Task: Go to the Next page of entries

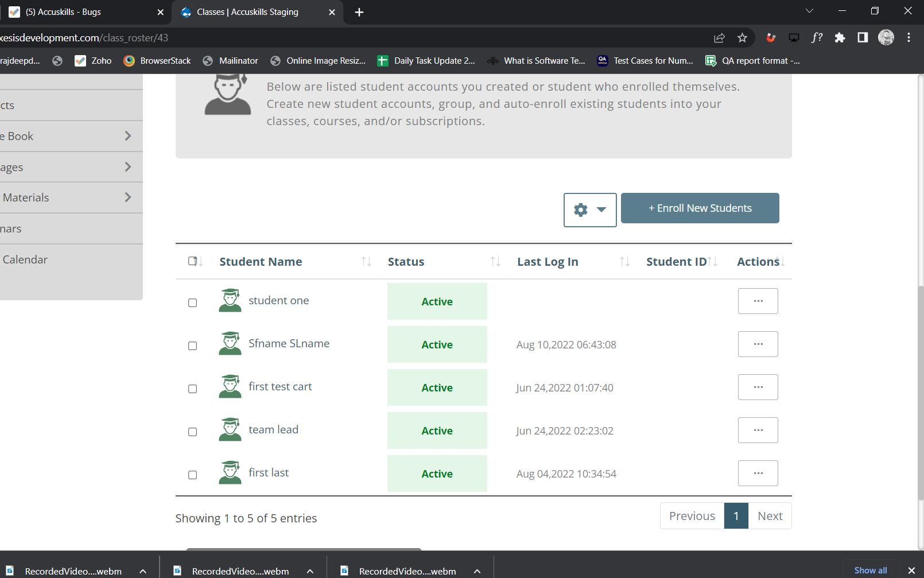Action: tap(770, 516)
